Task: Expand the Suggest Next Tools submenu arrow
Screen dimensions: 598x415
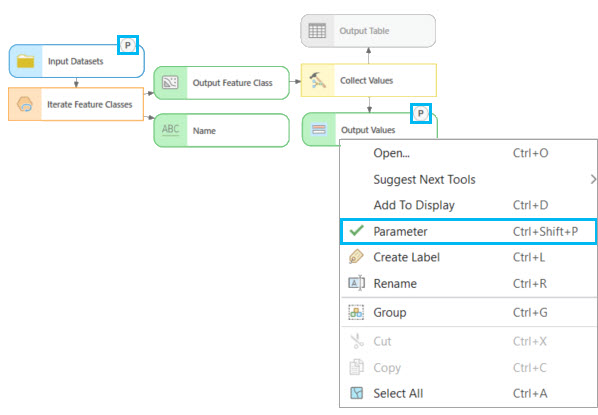Action: (593, 179)
